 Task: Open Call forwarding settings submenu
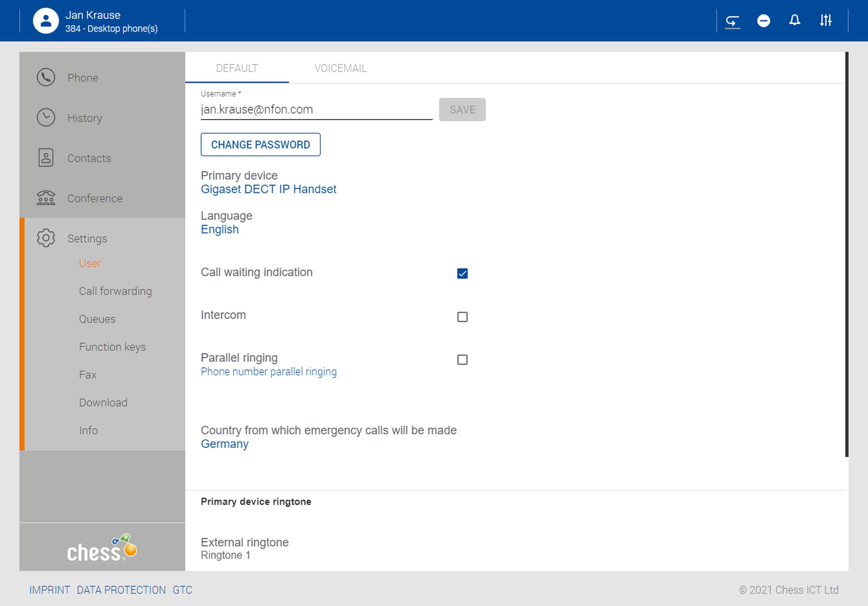(x=115, y=291)
